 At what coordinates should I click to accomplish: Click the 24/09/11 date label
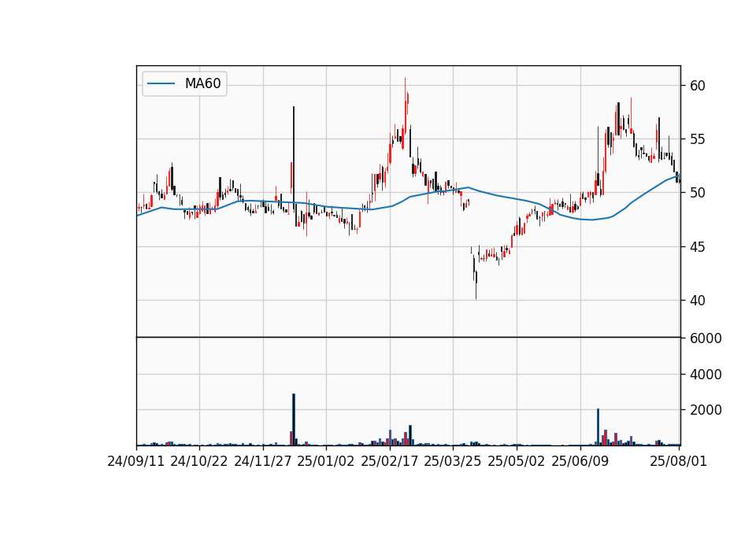click(x=135, y=461)
